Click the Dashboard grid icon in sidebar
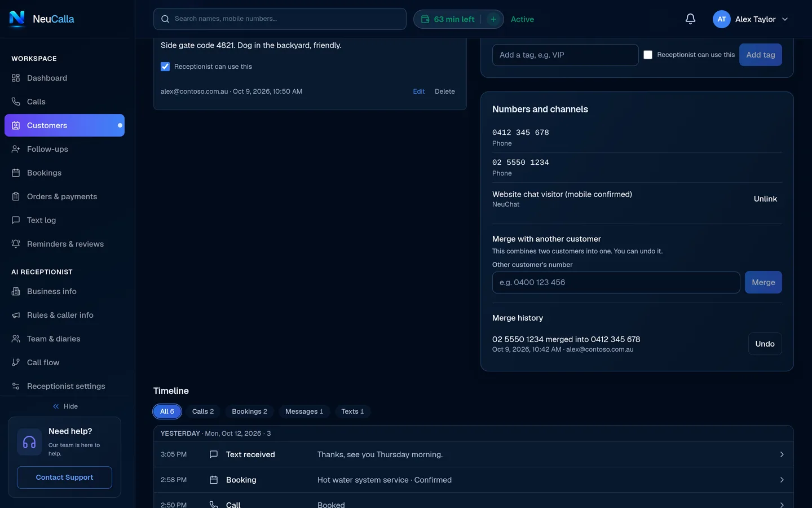The height and width of the screenshot is (508, 812). pyautogui.click(x=16, y=78)
